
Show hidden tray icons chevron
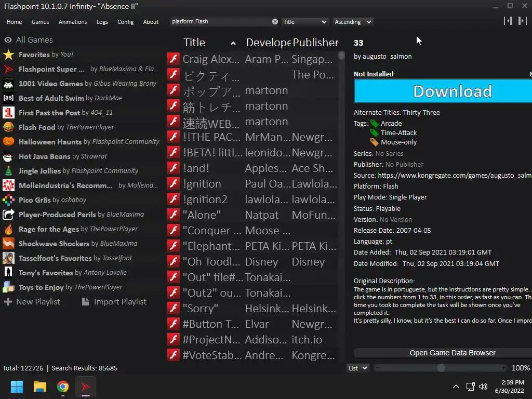point(456,387)
